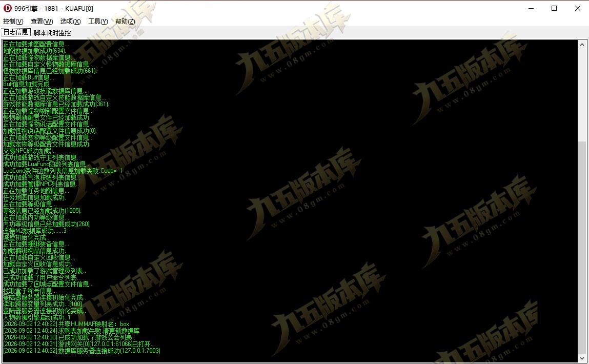Click the 996引擎 app icon in title bar
Image resolution: width=589 pixels, height=364 pixels.
tap(8, 8)
